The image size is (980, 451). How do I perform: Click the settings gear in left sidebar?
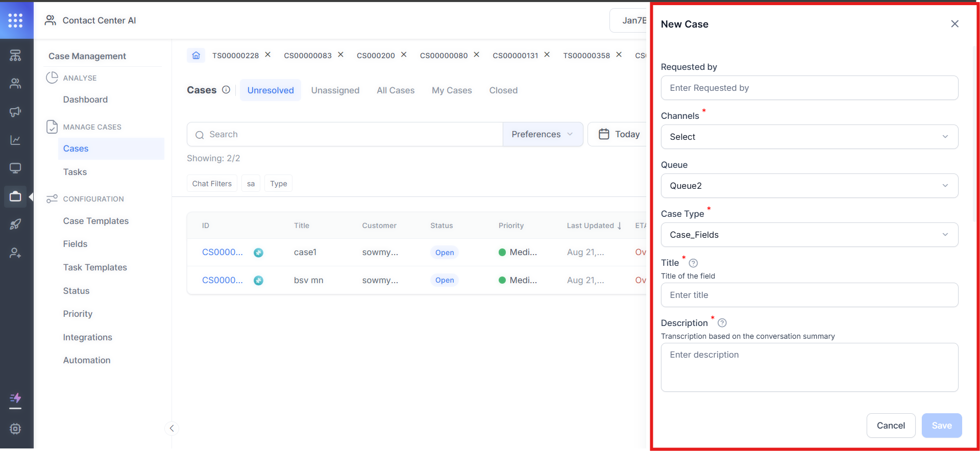15,429
